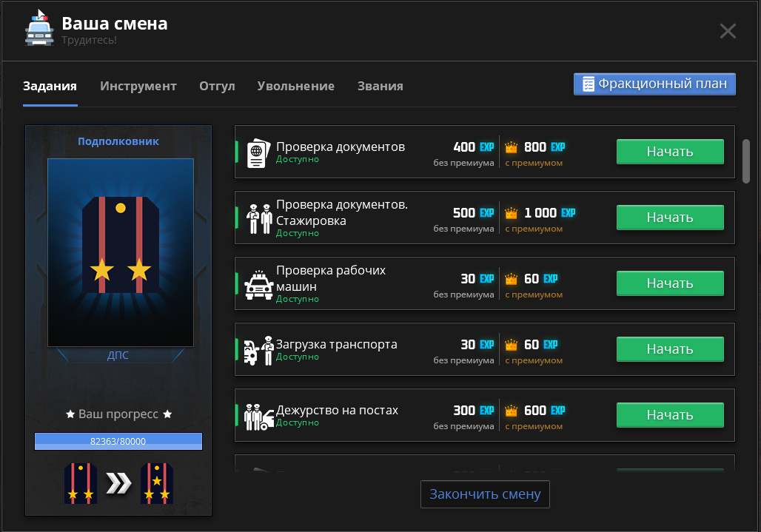Open the Увольнение tab
The height and width of the screenshot is (532, 761).
[295, 86]
